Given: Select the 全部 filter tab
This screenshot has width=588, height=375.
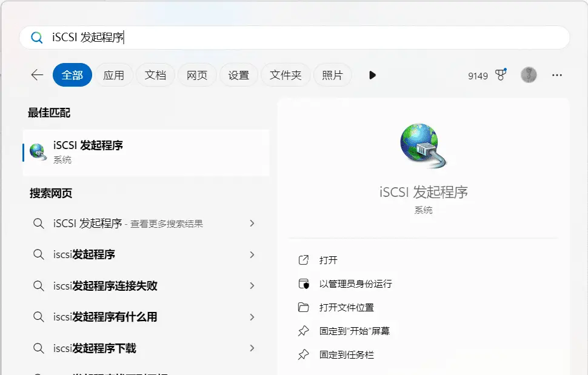Looking at the screenshot, I should click(72, 75).
